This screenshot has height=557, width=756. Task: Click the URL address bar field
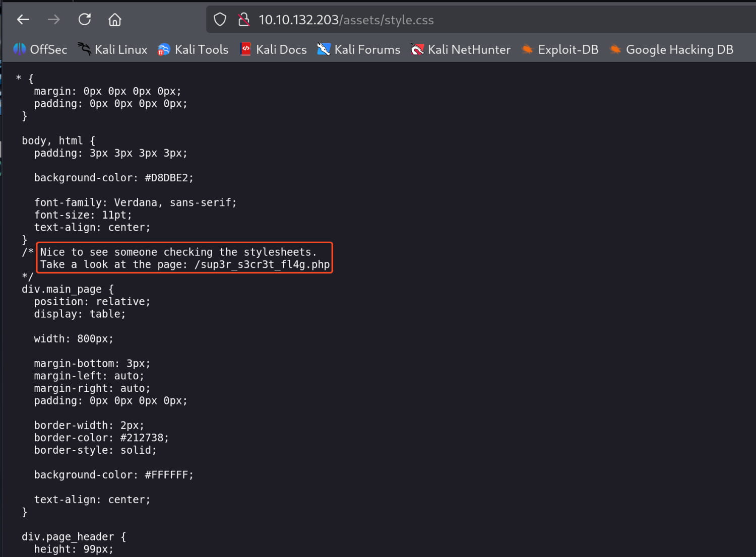[454, 20]
